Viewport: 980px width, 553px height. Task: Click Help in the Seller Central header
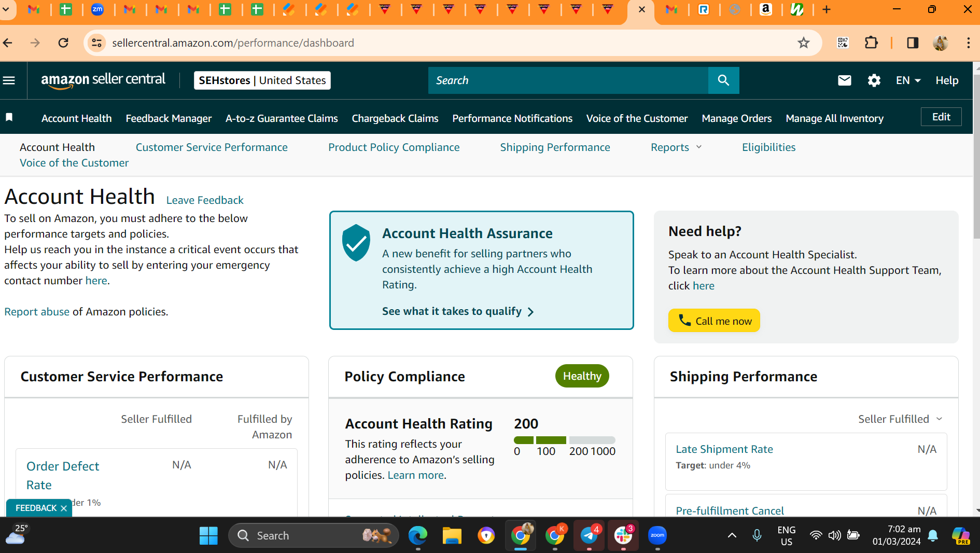947,80
